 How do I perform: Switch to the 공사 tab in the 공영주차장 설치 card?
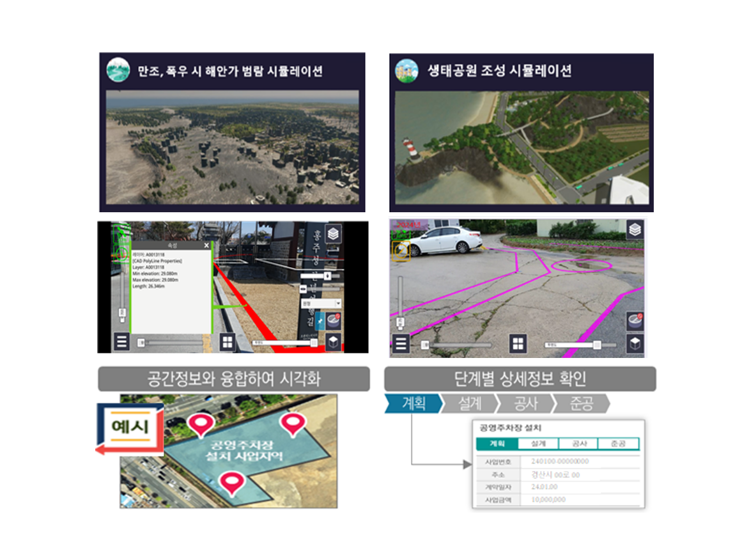coord(577,444)
